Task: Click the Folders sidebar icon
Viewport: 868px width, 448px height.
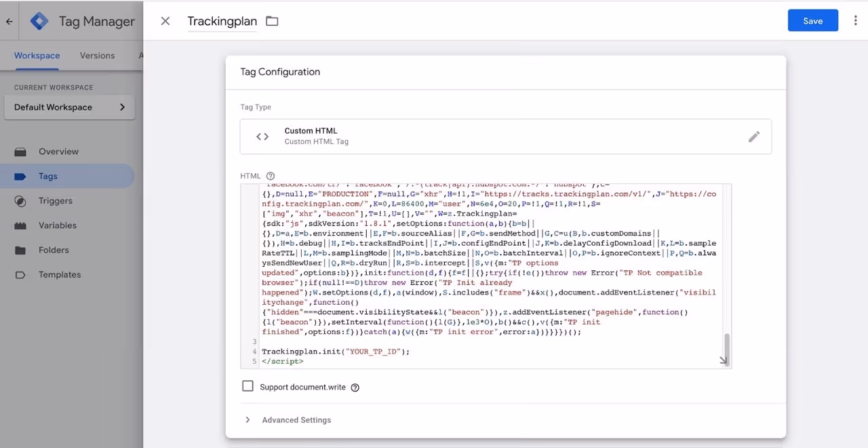Action: [20, 250]
